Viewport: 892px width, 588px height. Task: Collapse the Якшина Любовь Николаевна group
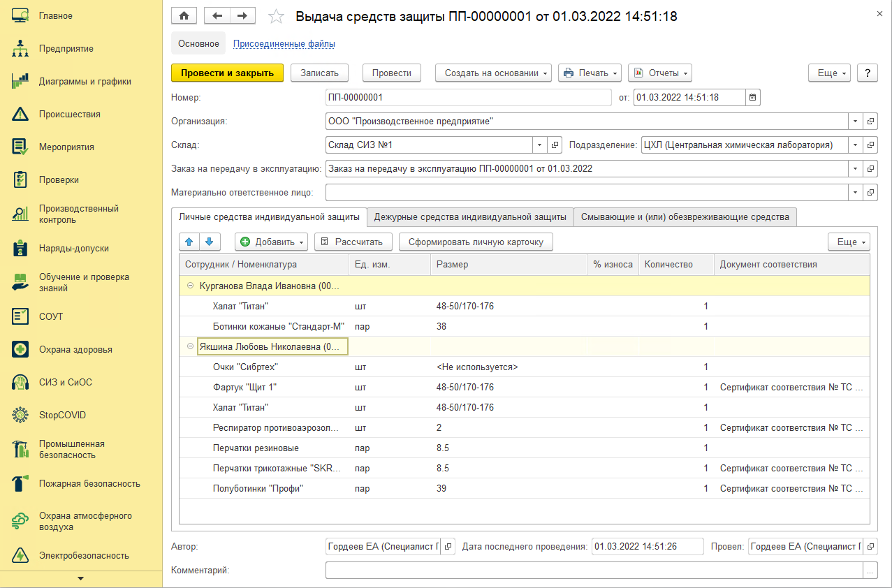pos(189,346)
